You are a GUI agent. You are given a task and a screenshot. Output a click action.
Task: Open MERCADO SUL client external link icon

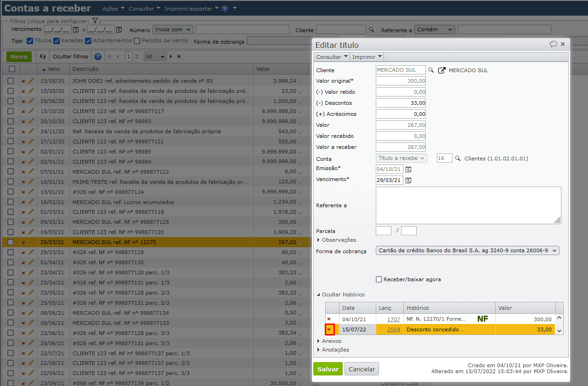(x=442, y=70)
